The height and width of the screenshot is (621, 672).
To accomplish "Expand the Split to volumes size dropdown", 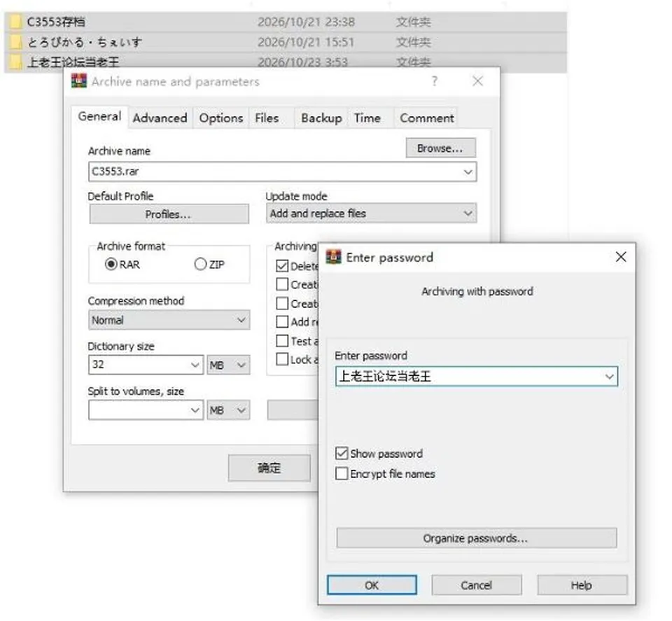I will (x=195, y=410).
